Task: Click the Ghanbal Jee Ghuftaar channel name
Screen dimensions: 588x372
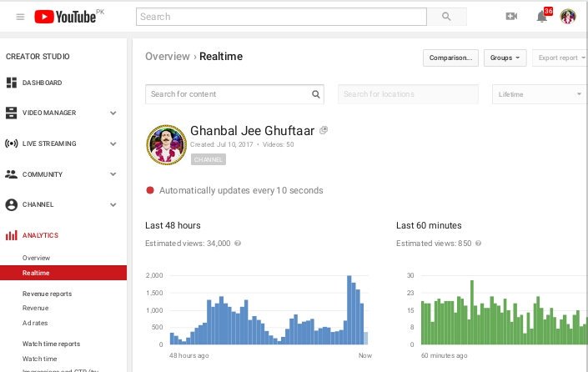Action: [x=253, y=130]
